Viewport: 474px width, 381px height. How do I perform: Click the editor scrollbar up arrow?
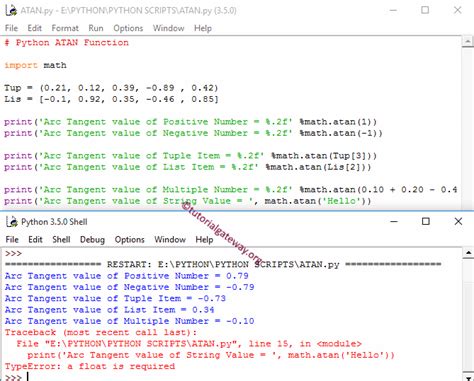[x=468, y=41]
